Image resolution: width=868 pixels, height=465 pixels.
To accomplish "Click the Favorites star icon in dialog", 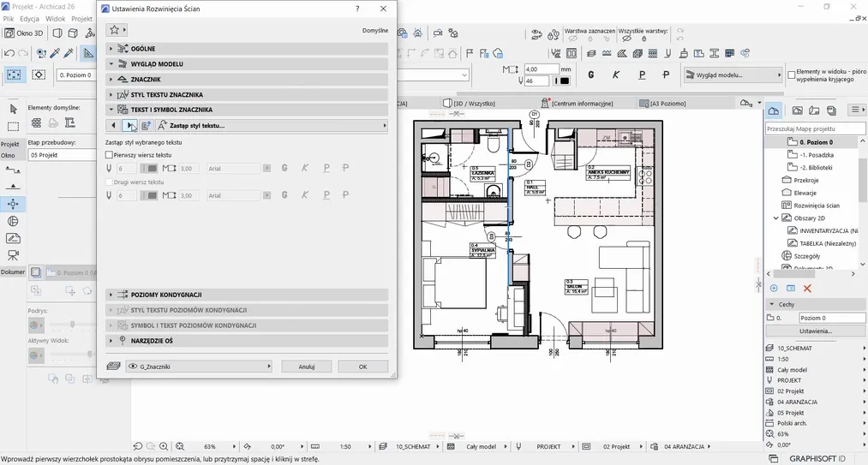I will [x=114, y=30].
